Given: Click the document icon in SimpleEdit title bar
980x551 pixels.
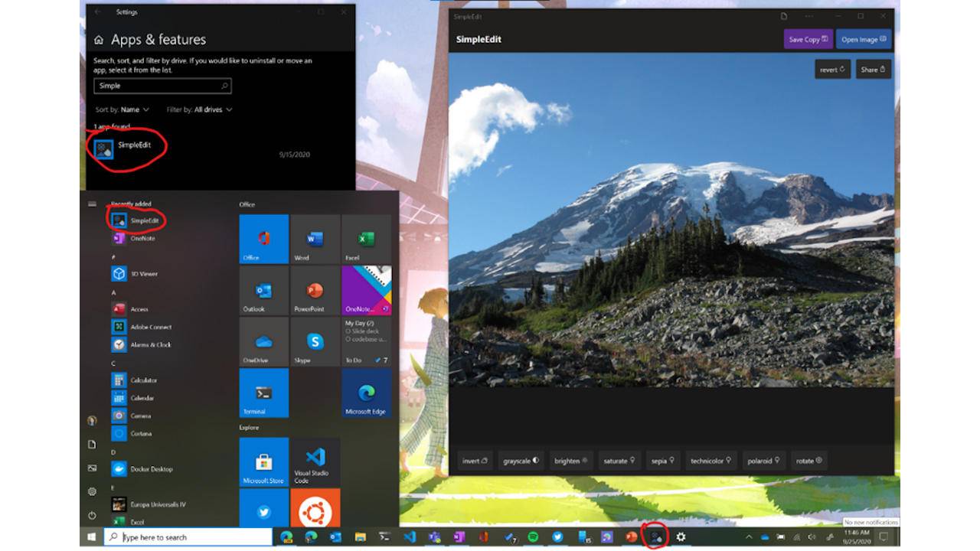Looking at the screenshot, I should coord(783,16).
